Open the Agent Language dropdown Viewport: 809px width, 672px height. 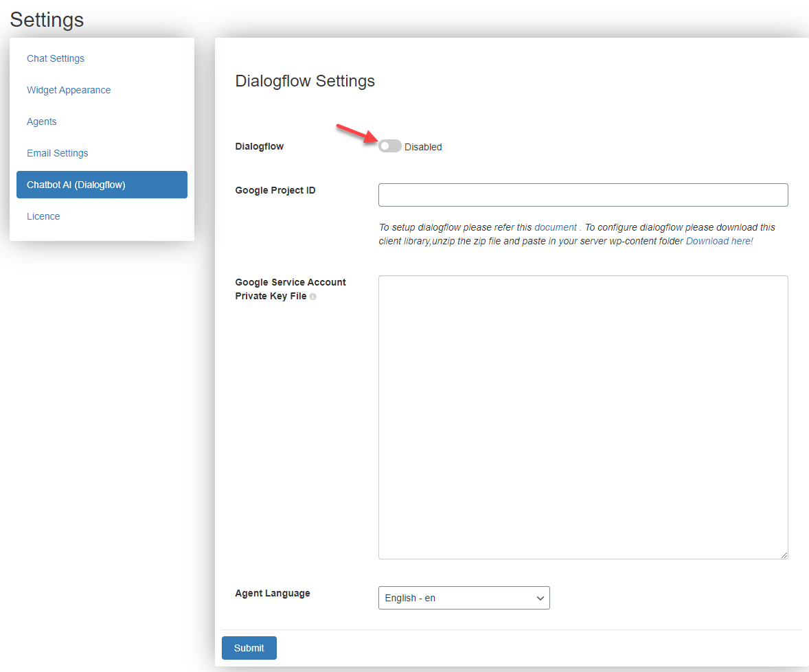click(x=464, y=598)
